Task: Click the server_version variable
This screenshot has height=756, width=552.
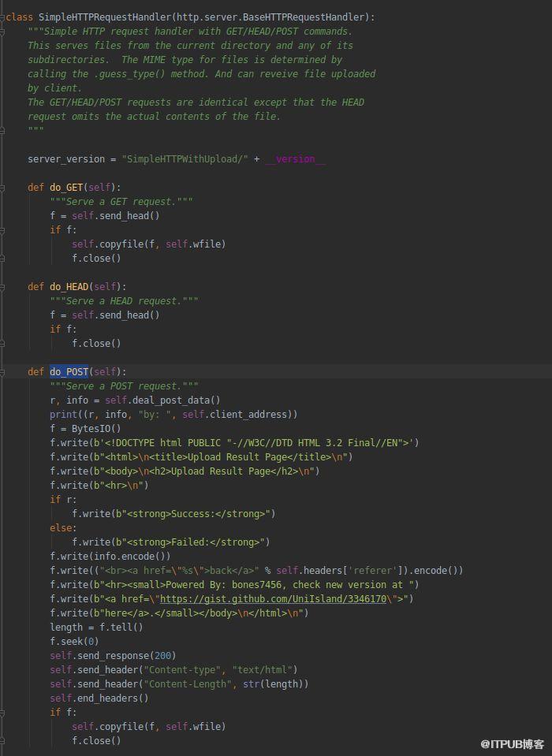Action: coord(66,159)
